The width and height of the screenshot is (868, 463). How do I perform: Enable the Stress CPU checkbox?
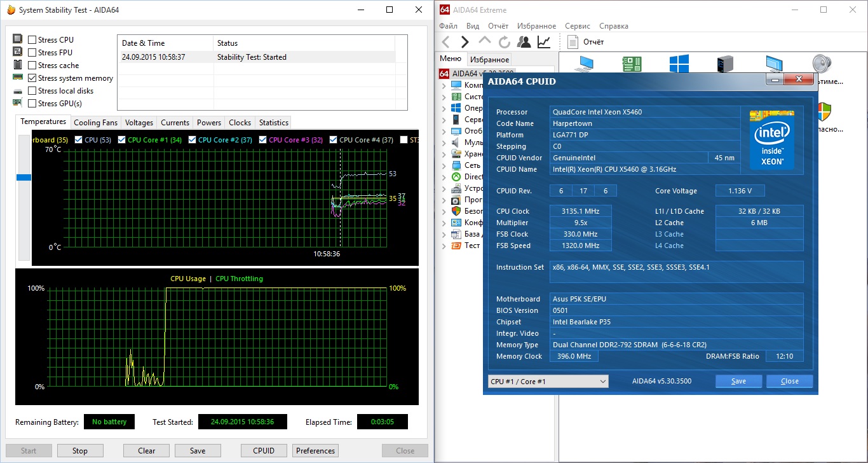click(32, 40)
